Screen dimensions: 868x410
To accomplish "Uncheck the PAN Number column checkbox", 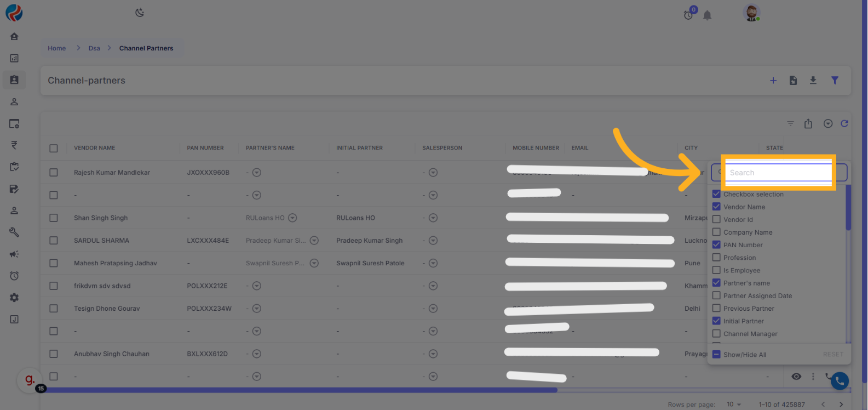I will coord(716,244).
